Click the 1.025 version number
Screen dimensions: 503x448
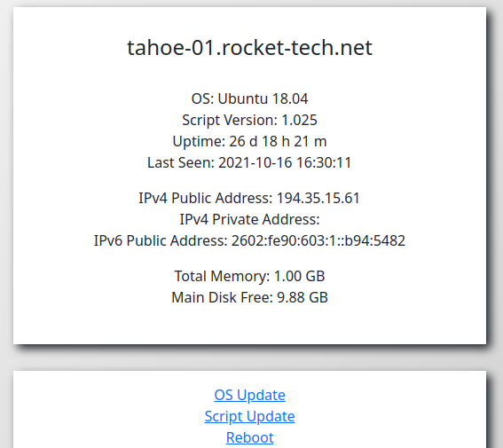pyautogui.click(x=299, y=121)
